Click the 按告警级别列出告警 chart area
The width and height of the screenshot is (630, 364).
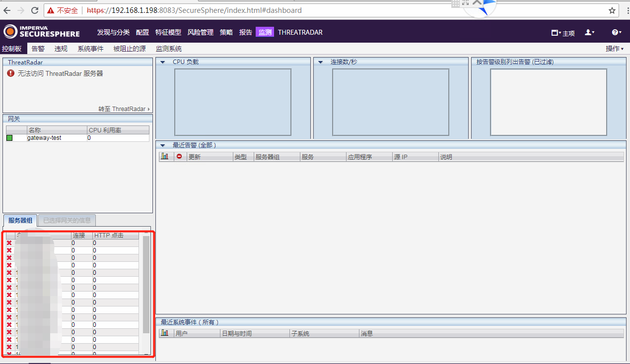[x=549, y=102]
